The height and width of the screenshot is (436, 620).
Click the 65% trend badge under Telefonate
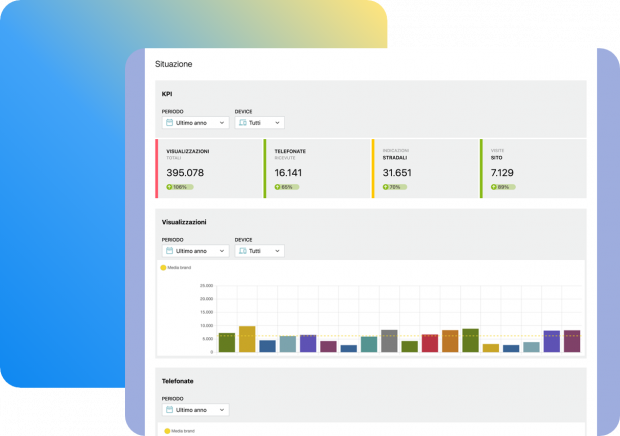click(x=286, y=187)
